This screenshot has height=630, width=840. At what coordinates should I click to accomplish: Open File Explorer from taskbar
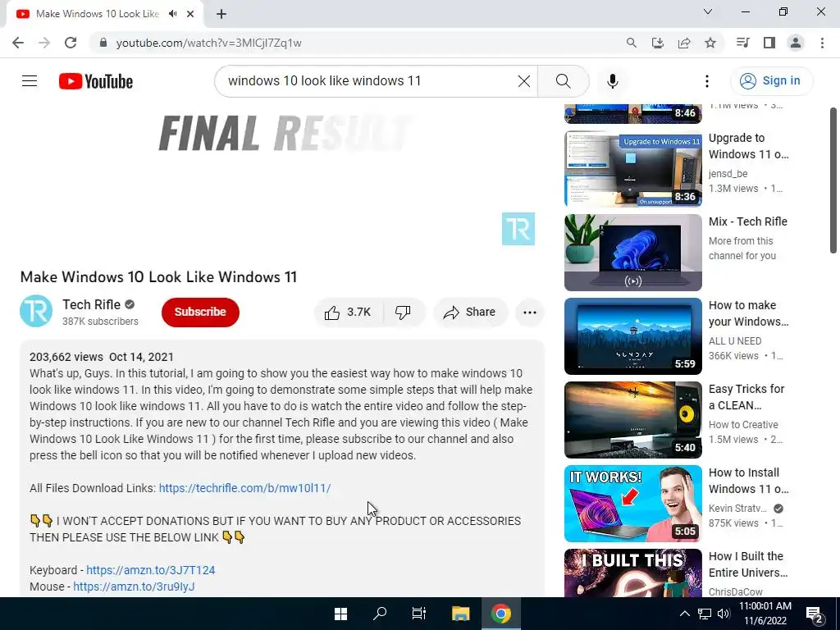point(461,614)
